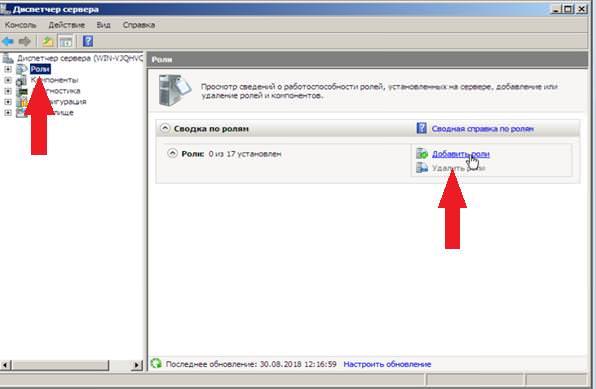Image resolution: width=596 pixels, height=389 pixels.
Task: Click the Сводка по ролям heading
Action: pyautogui.click(x=211, y=129)
